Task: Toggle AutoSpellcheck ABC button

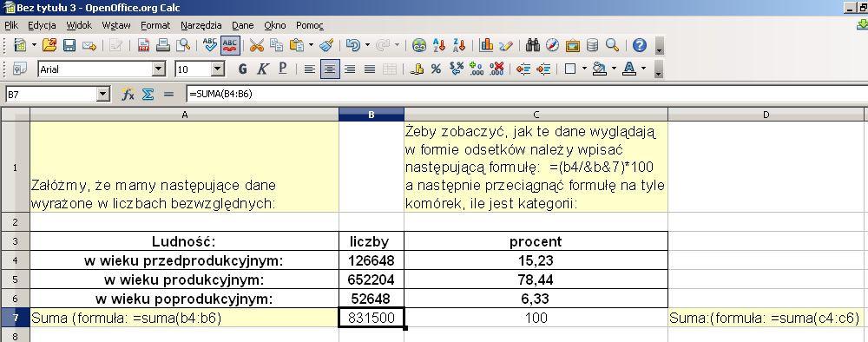Action: pyautogui.click(x=230, y=45)
